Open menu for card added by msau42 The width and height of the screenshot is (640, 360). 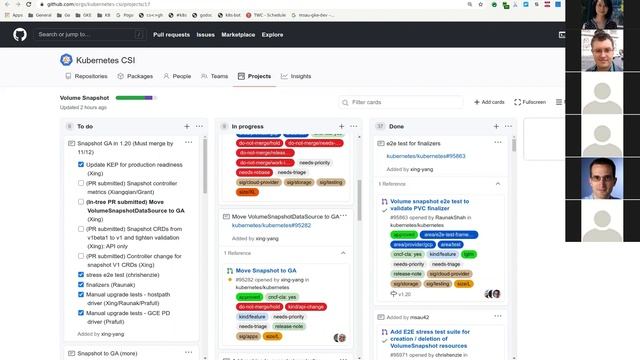click(498, 316)
